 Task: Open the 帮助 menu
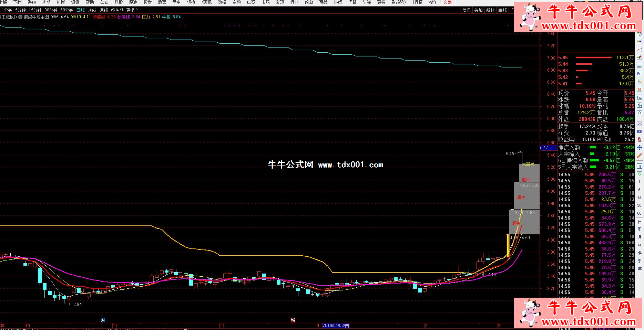[x=90, y=2]
